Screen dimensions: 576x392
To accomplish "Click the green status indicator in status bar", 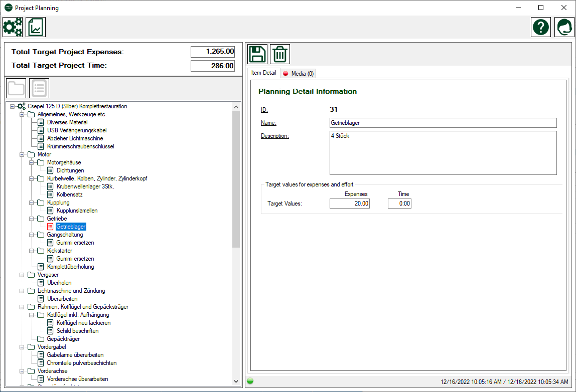I will [250, 381].
